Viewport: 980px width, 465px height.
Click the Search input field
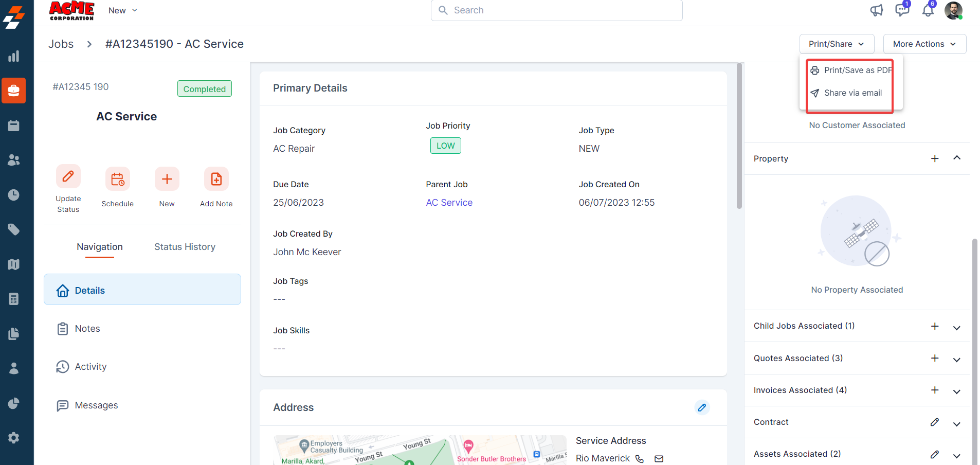pyautogui.click(x=556, y=10)
